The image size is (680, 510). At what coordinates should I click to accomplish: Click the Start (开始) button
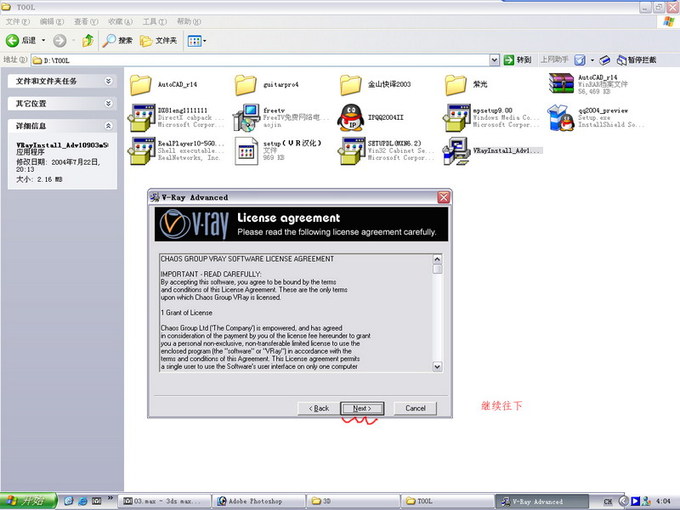pos(28,501)
